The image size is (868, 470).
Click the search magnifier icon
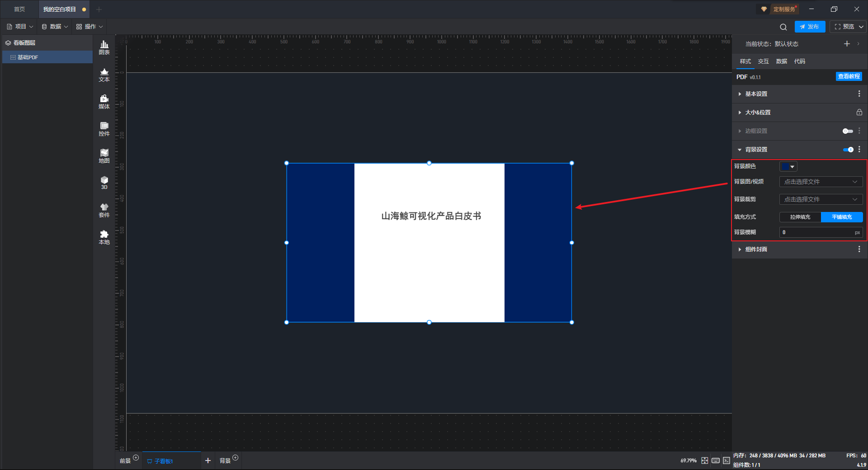click(783, 27)
